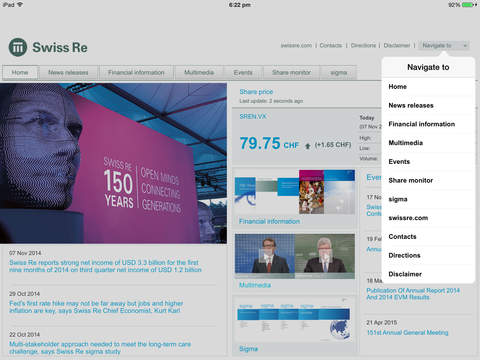The width and height of the screenshot is (480, 360).
Task: Choose swissre.com in popover menu
Action: (428, 218)
